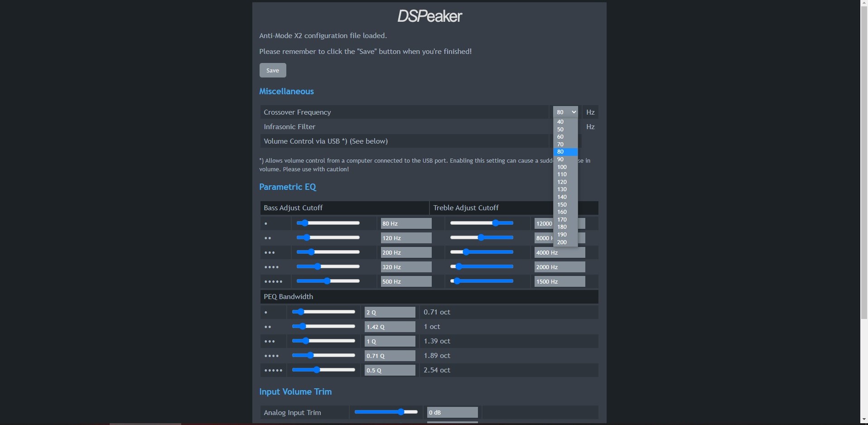
Task: Click the 80 Hz bass cutoff field
Action: coord(406,223)
